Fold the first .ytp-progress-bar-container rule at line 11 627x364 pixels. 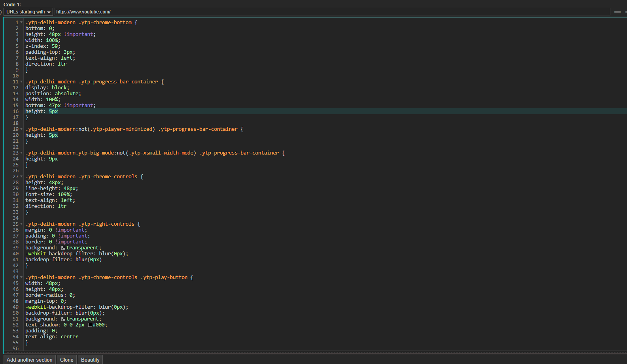pyautogui.click(x=21, y=82)
